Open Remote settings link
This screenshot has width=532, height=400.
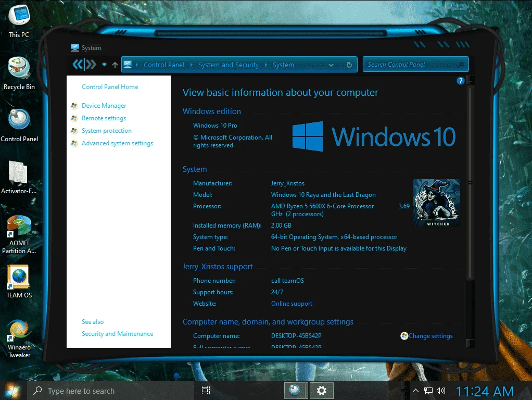pos(104,118)
